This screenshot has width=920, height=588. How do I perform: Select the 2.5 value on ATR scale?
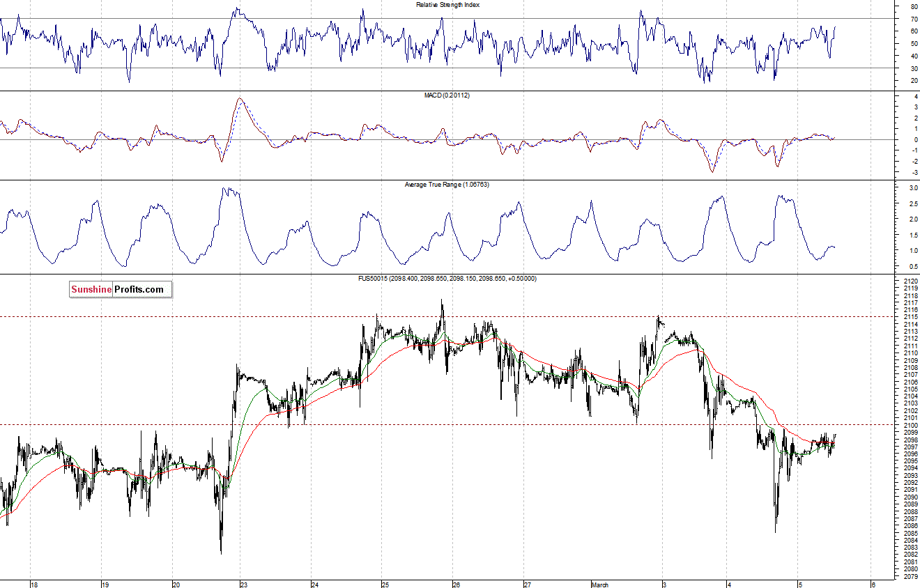(912, 203)
